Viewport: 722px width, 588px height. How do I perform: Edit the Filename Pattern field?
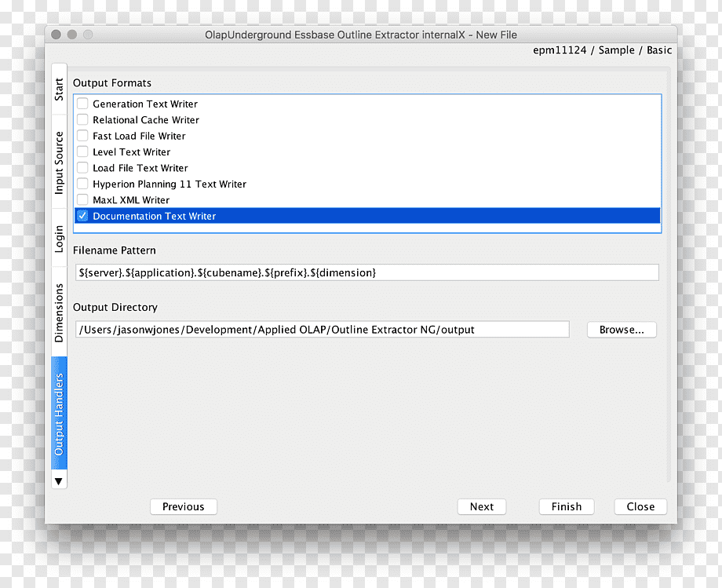[x=367, y=272]
